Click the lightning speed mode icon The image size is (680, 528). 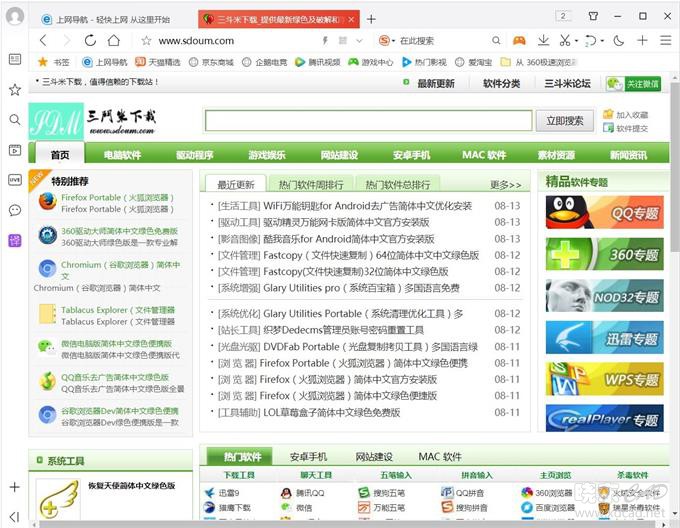pos(325,41)
